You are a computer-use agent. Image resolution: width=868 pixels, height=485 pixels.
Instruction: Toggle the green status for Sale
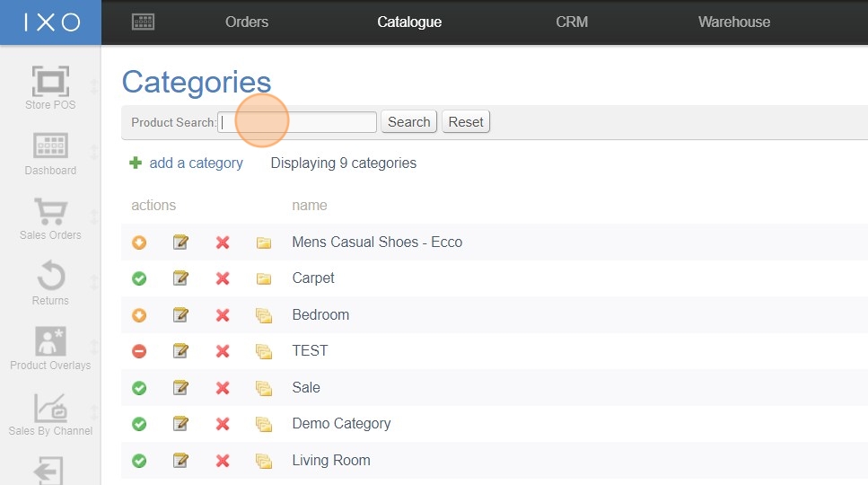point(139,388)
